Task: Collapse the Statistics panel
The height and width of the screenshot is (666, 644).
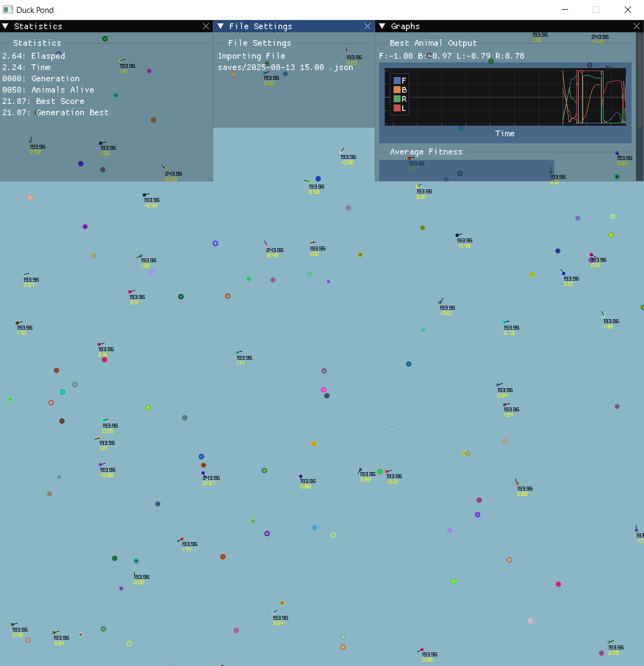Action: pyautogui.click(x=5, y=26)
